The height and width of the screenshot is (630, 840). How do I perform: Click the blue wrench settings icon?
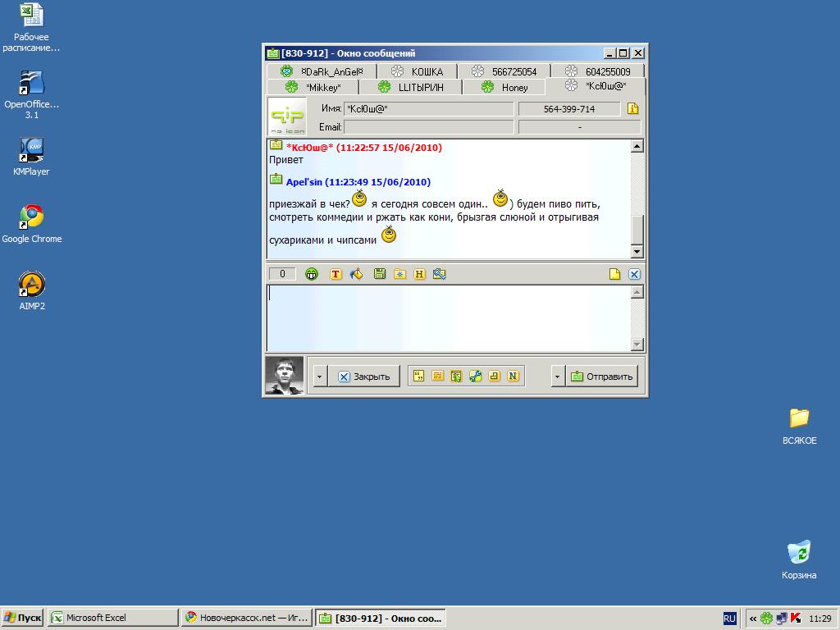(475, 376)
